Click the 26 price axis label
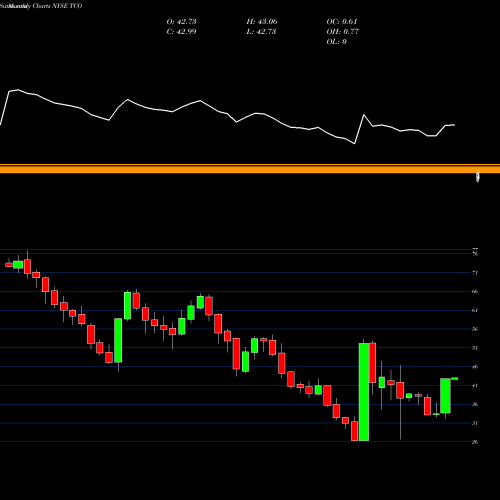 (475, 442)
